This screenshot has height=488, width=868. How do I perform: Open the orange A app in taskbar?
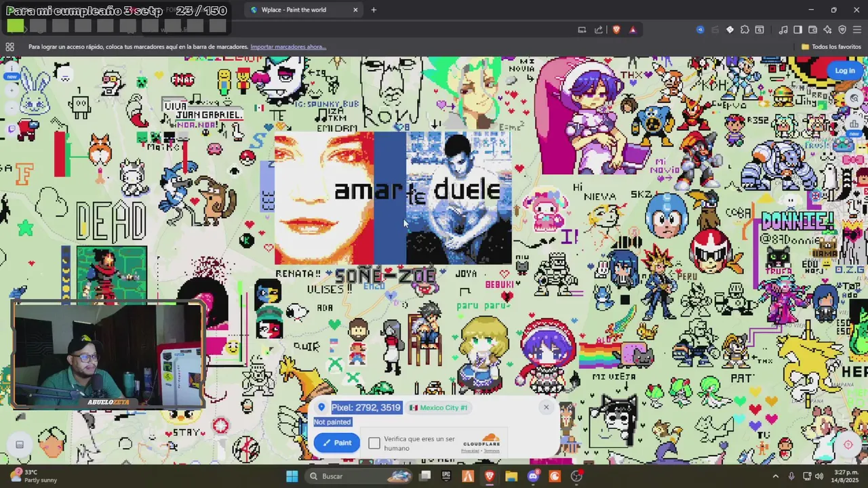468,476
